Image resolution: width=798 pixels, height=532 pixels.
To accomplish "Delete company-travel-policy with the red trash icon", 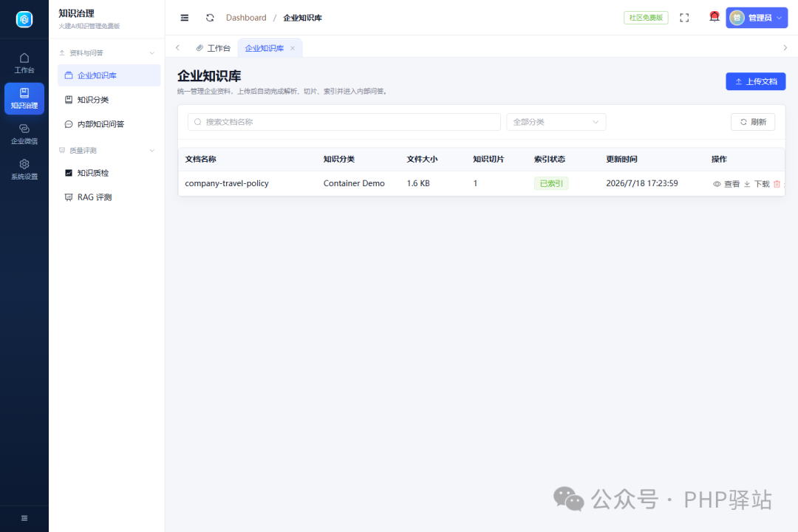I will tap(777, 184).
